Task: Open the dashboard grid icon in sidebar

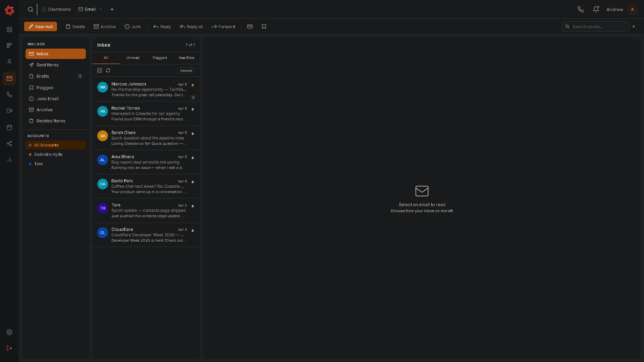Action: (x=9, y=29)
